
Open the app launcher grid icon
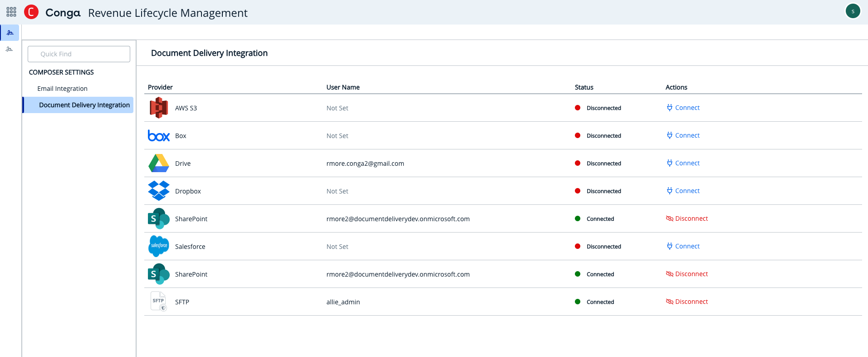click(x=11, y=12)
